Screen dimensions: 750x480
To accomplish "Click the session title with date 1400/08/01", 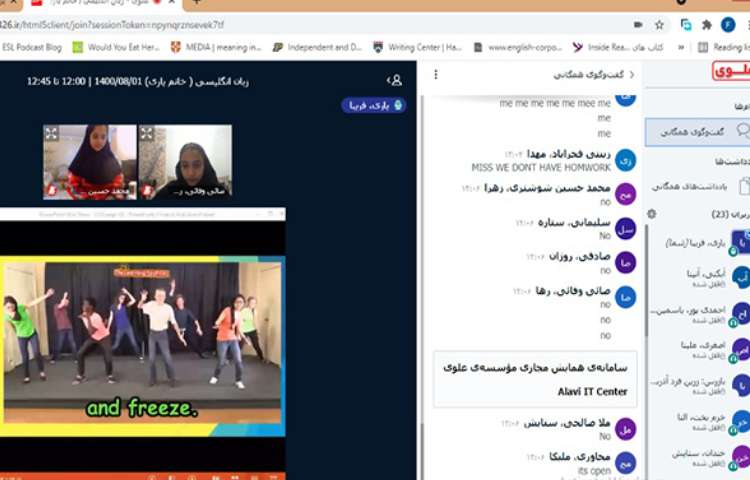I will pyautogui.click(x=138, y=81).
